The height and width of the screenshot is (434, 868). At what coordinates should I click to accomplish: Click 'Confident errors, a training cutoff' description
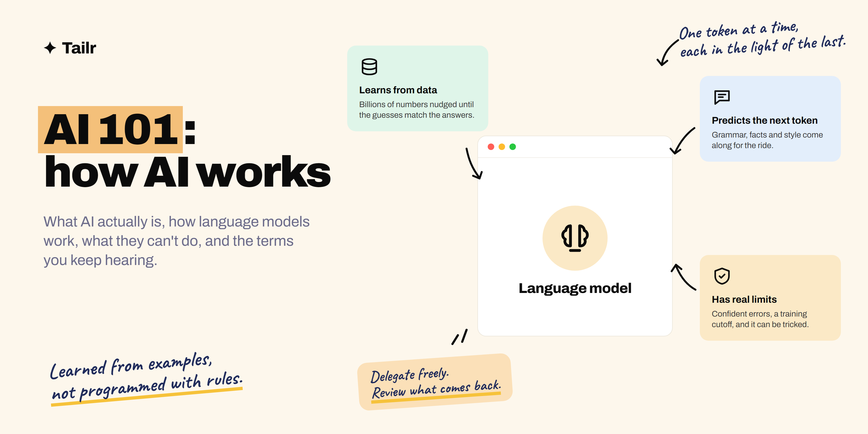[760, 319]
